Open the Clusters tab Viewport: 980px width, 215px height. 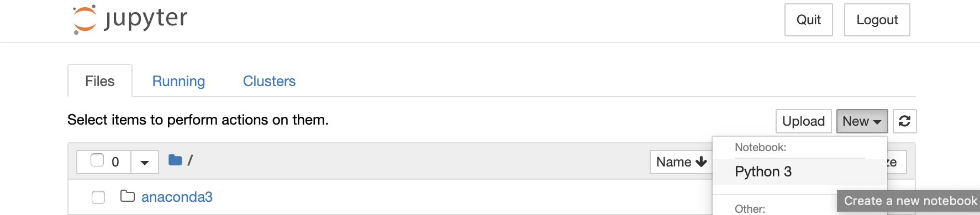tap(269, 81)
